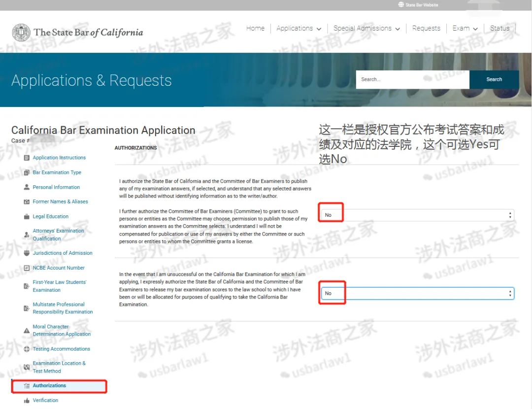This screenshot has width=532, height=409.
Task: Open Moral Character Determination Application section
Action: [62, 330]
